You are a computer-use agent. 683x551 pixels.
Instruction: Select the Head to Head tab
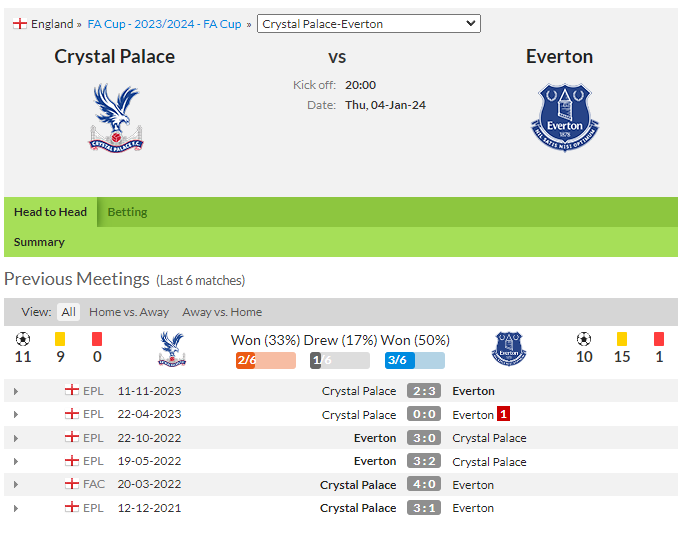click(x=51, y=212)
